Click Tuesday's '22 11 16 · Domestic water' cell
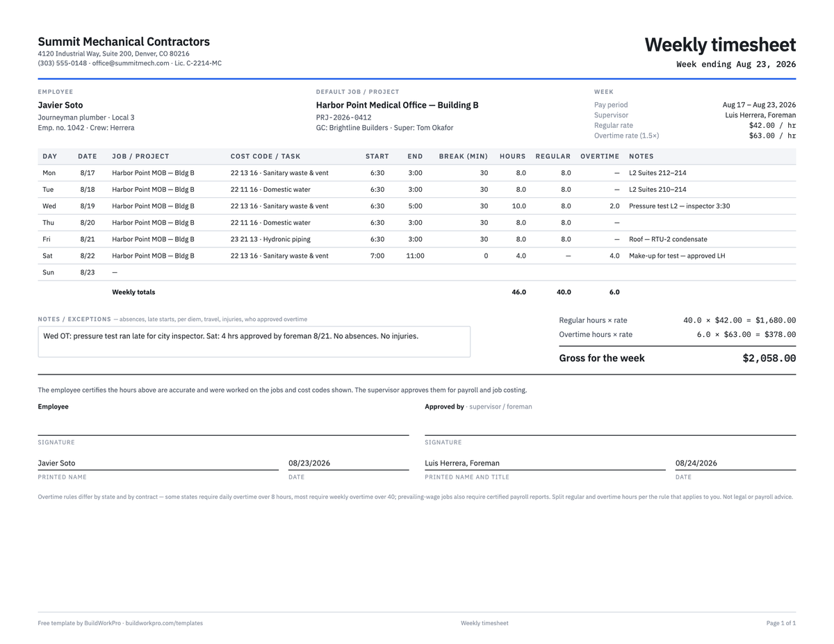This screenshot has height=644, width=834. pos(270,190)
